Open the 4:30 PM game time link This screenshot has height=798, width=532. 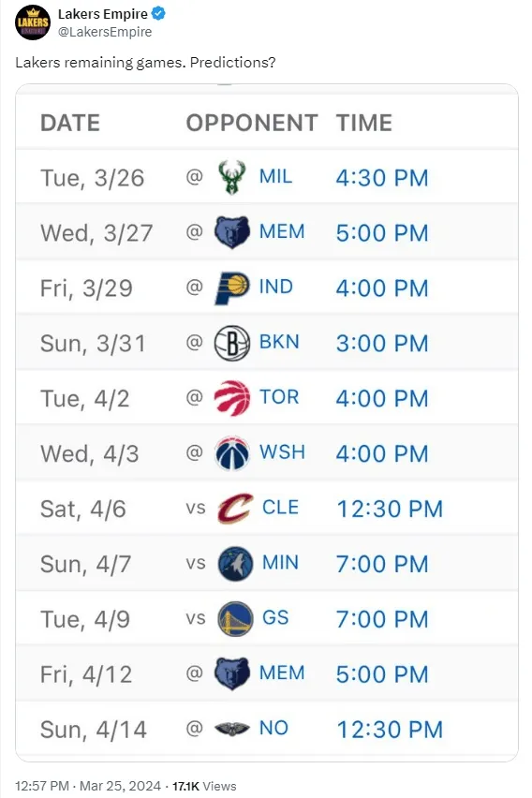tap(382, 178)
